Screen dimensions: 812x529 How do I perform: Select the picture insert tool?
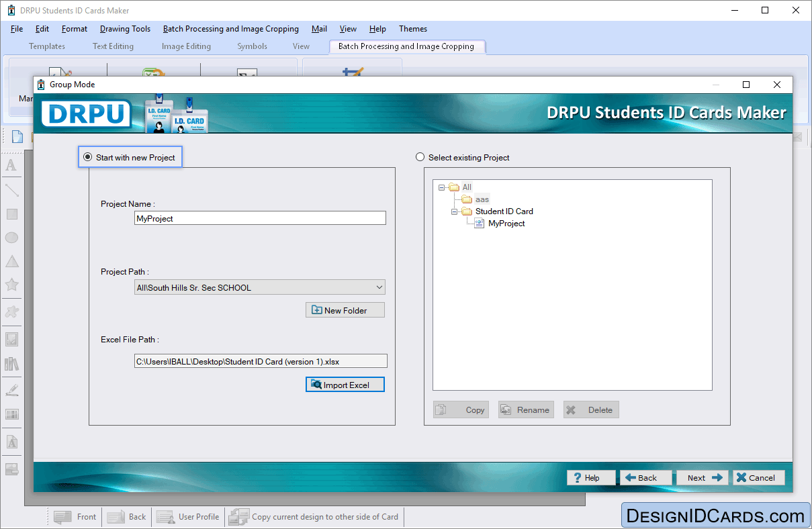pos(11,339)
